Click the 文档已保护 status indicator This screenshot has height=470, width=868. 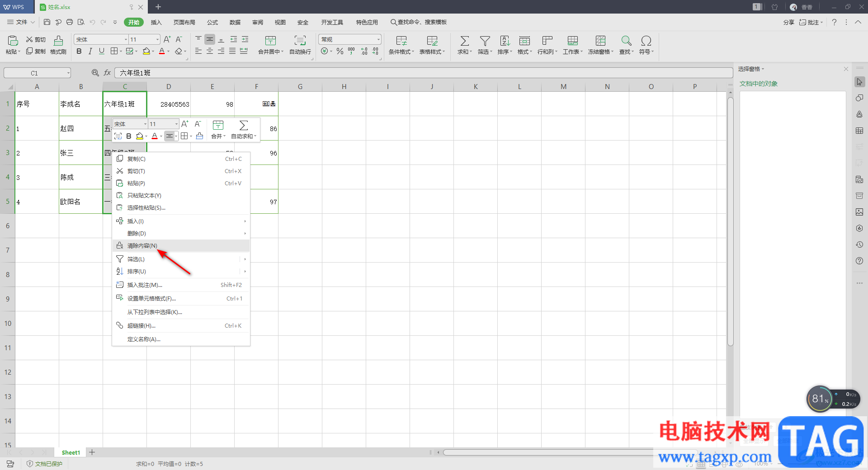click(44, 464)
